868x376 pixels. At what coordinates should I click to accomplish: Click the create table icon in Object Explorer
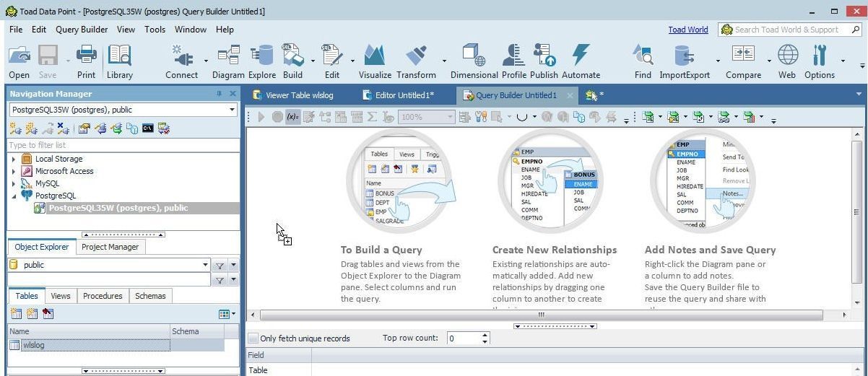tap(16, 314)
